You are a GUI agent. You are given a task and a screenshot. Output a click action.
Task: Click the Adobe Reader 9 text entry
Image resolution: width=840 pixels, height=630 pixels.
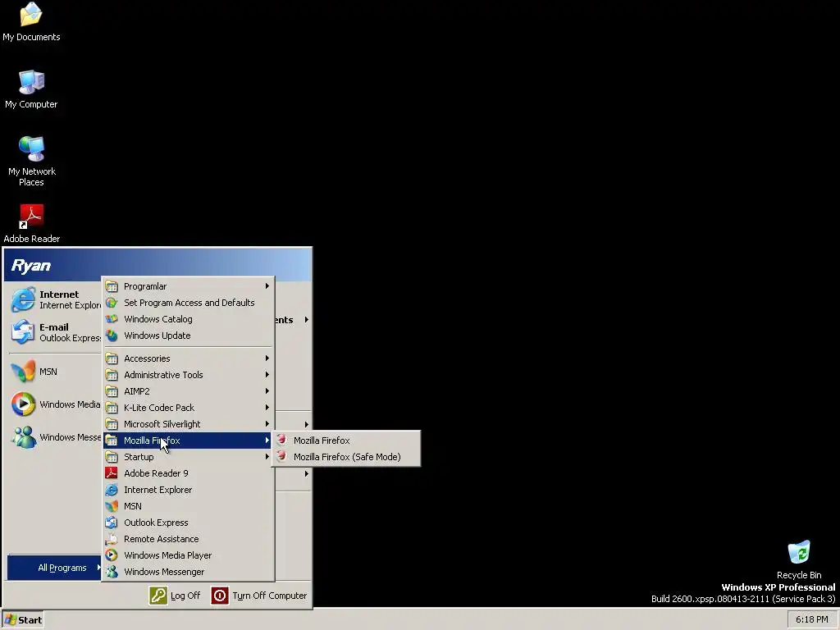click(156, 473)
